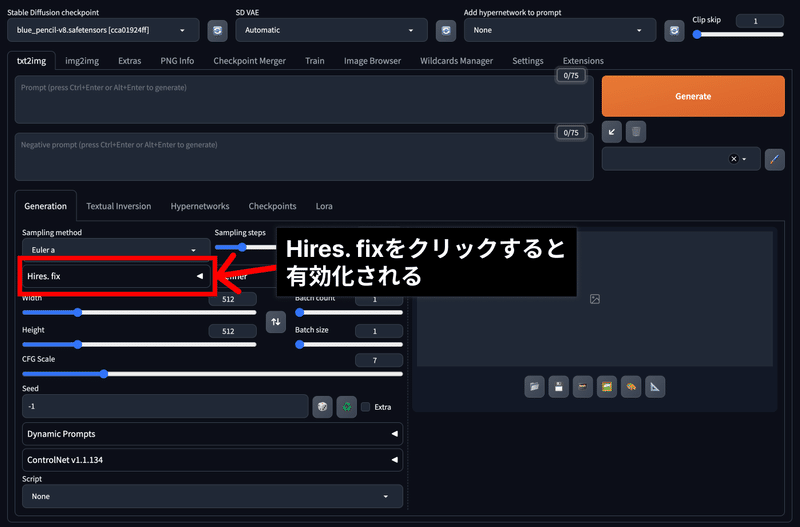Send the image to inpaint palette icon

(631, 387)
